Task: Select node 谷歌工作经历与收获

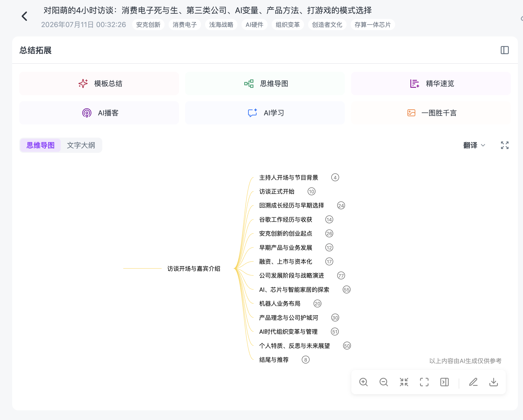Action: 286,220
